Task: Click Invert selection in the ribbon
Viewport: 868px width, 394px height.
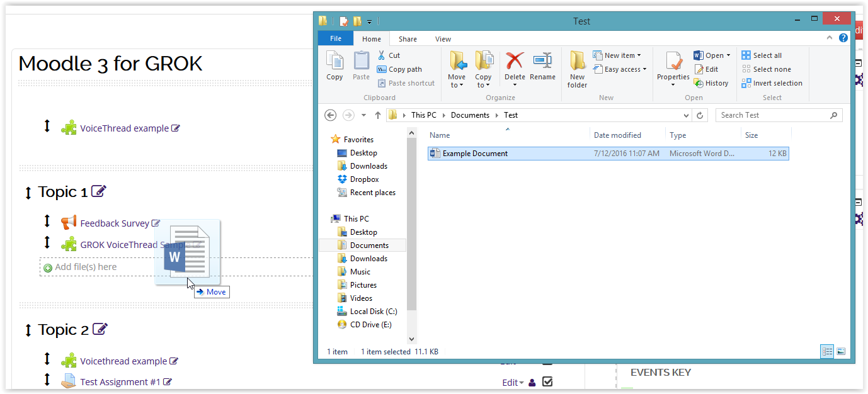Action: (x=772, y=83)
